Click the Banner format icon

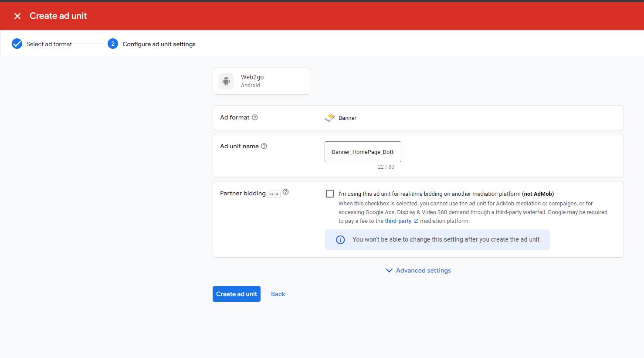pos(330,118)
